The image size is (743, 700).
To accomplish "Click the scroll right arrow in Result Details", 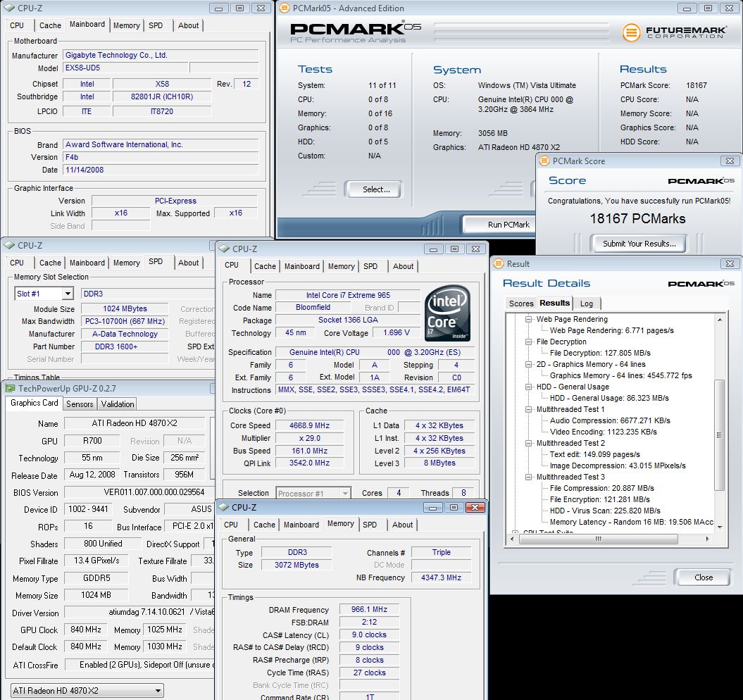I will pos(708,539).
